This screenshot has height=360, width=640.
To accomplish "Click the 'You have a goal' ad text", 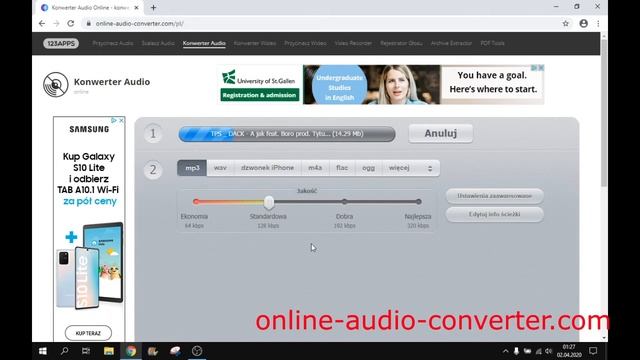I will pyautogui.click(x=493, y=82).
